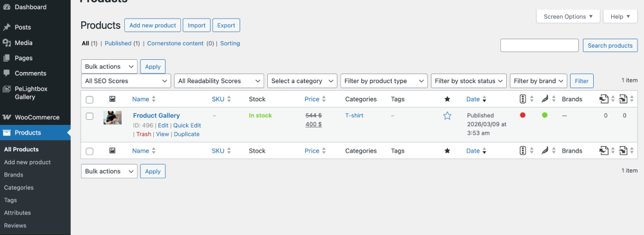Image resolution: width=644 pixels, height=235 pixels.
Task: Expand the Help panel
Action: click(x=620, y=17)
